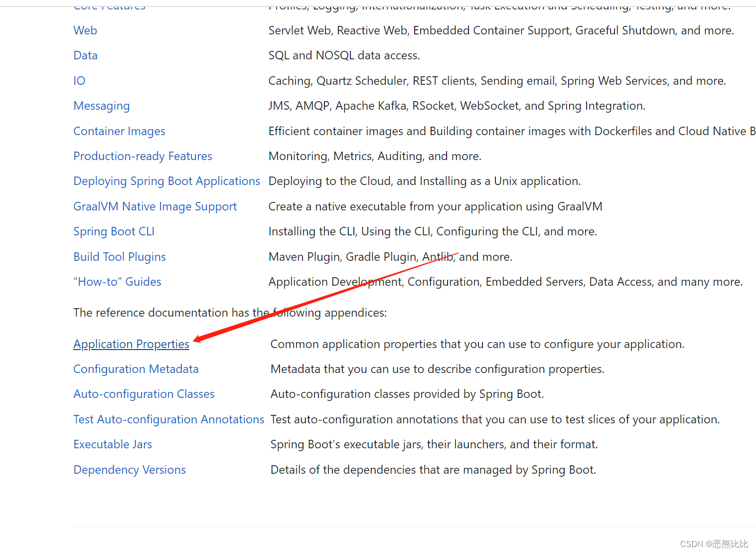Click 'Details of the dependencies' description text
This screenshot has height=553, width=756.
[434, 470]
